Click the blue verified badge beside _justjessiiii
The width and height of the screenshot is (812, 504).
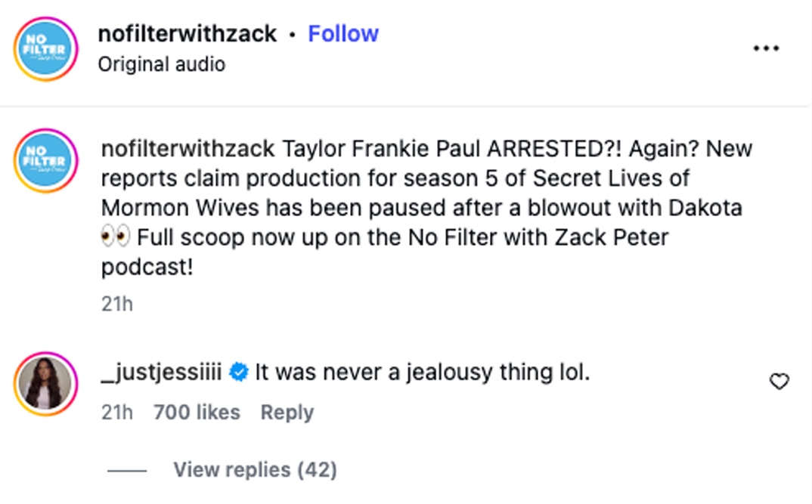[x=239, y=370]
